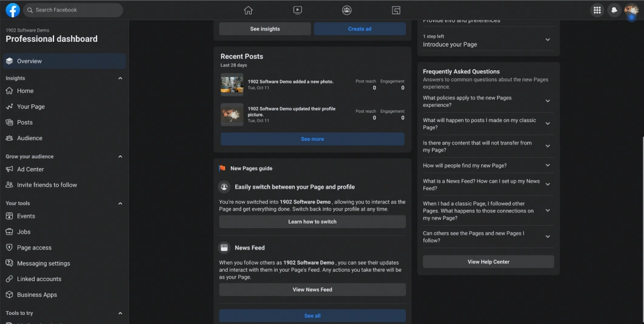Open Audience menu item
The image size is (644, 324).
click(x=64, y=138)
